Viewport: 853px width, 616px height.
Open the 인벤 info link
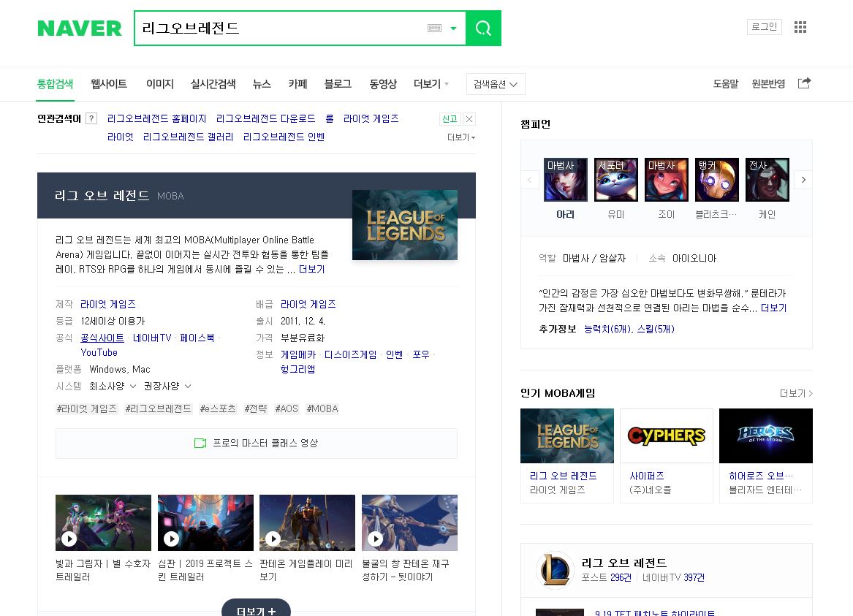[395, 355]
